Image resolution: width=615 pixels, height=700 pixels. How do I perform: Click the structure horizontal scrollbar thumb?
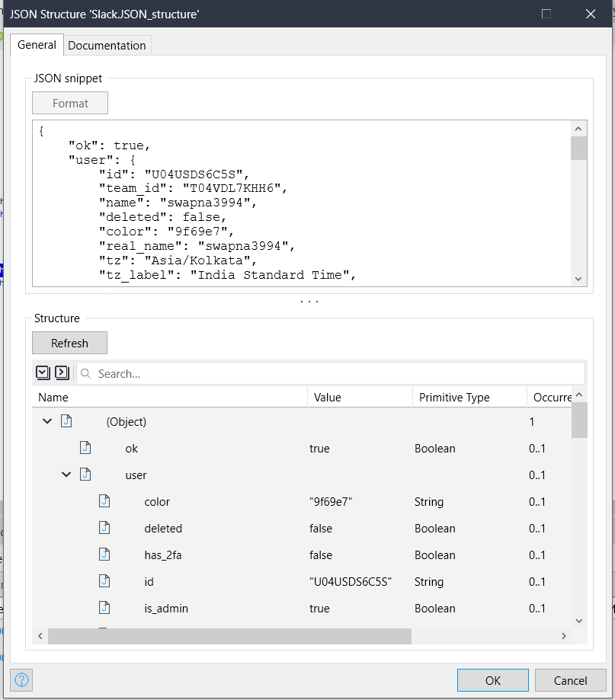(229, 636)
